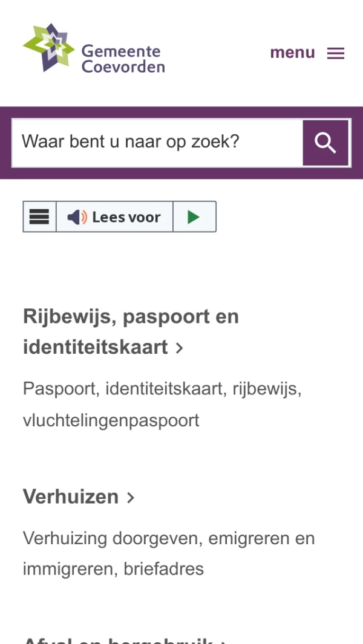Click the 'immigreren, briefadres' text line

(x=113, y=569)
